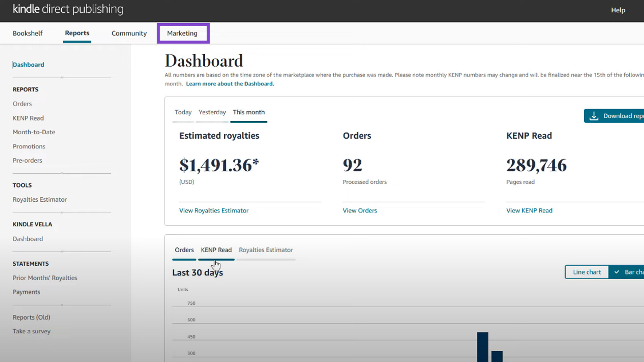Open the Community tab

point(129,33)
